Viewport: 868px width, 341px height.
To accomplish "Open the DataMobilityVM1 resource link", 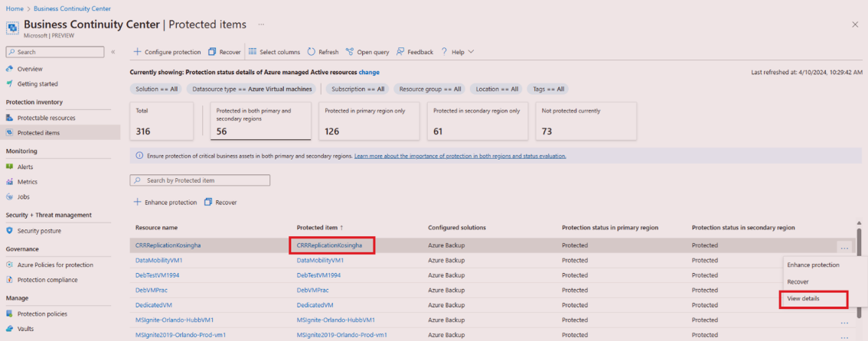I will pyautogui.click(x=158, y=261).
